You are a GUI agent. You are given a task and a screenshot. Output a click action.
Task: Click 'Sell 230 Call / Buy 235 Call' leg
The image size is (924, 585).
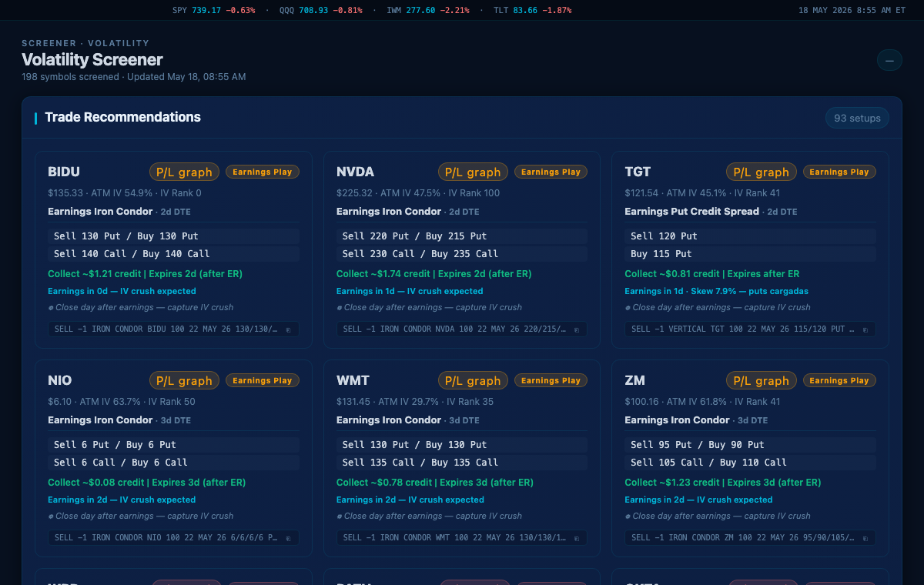pos(462,254)
